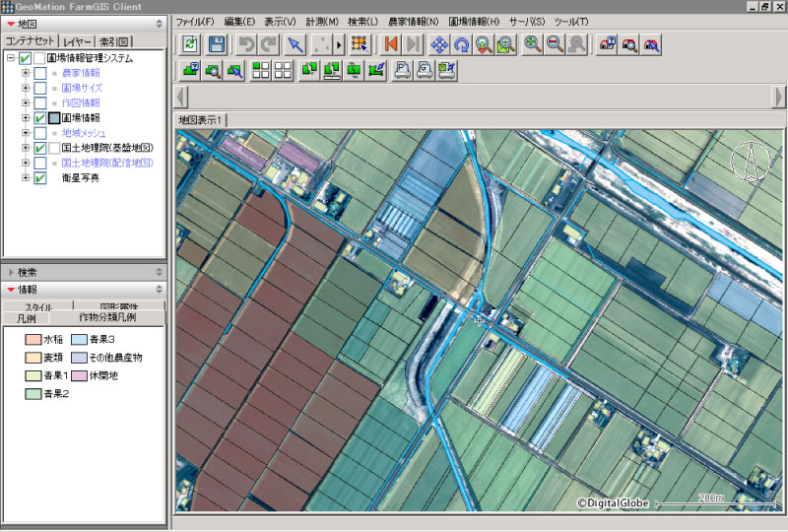Expand the 衛星写真 tree node
Viewport: 788px width, 532px height.
pos(26,177)
